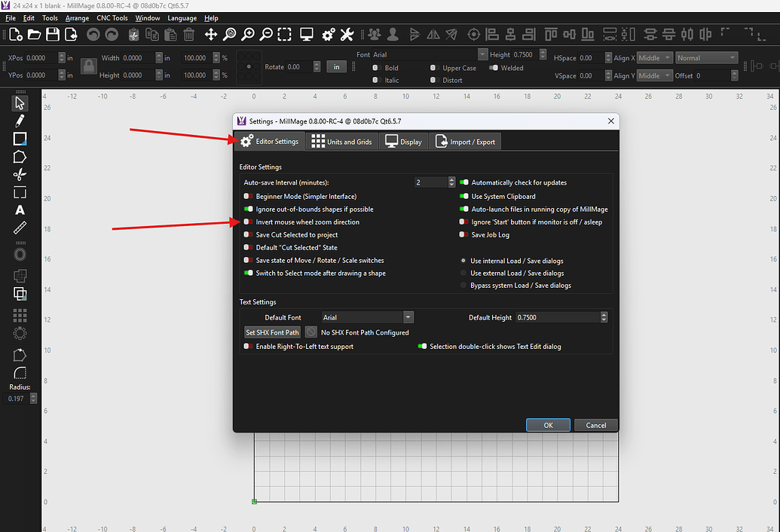The width and height of the screenshot is (780, 532).
Task: Open the CNC Tools menu
Action: 112,18
